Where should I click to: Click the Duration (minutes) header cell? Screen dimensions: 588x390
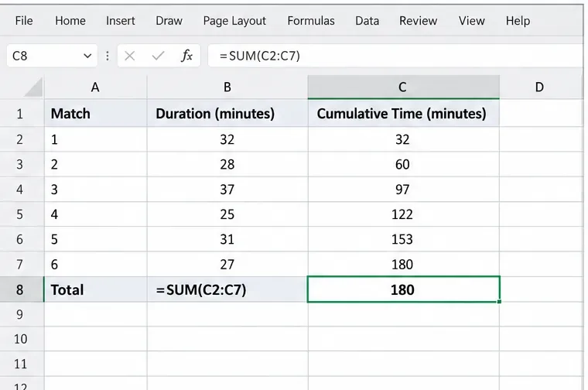[x=227, y=113]
